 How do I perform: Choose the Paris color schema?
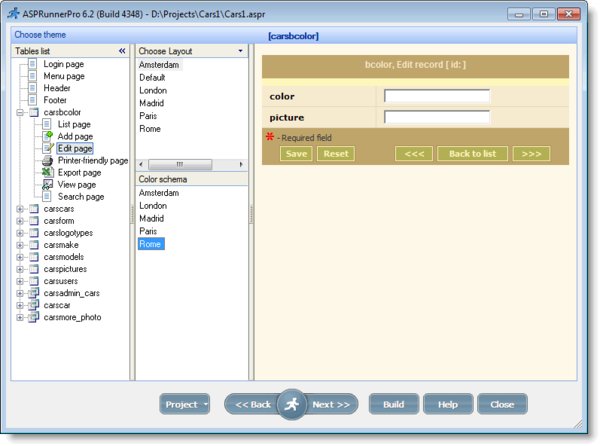(x=148, y=231)
